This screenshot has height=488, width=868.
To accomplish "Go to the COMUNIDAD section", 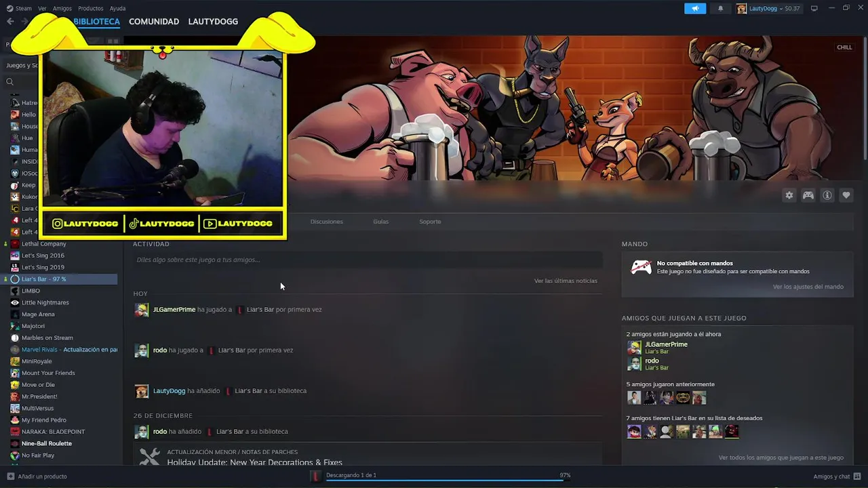I will [154, 22].
